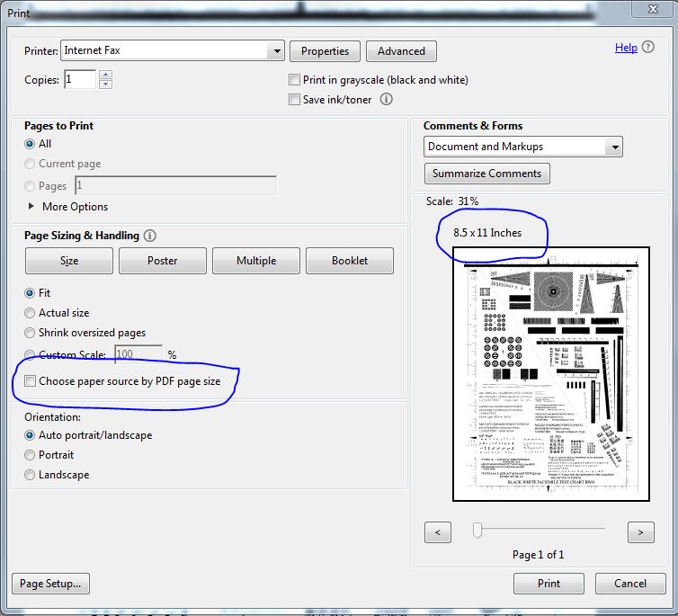This screenshot has height=616, width=678.
Task: Click the next page arrow button
Action: (640, 532)
